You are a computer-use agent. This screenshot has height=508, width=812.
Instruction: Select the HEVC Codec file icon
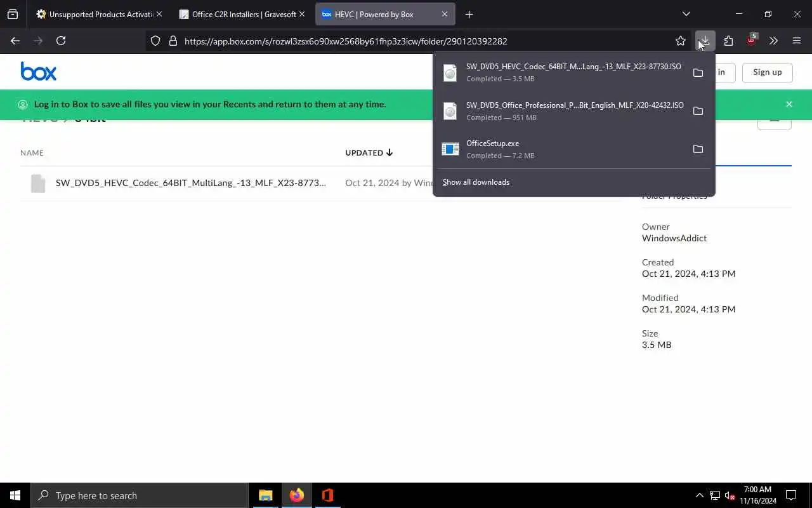point(38,183)
